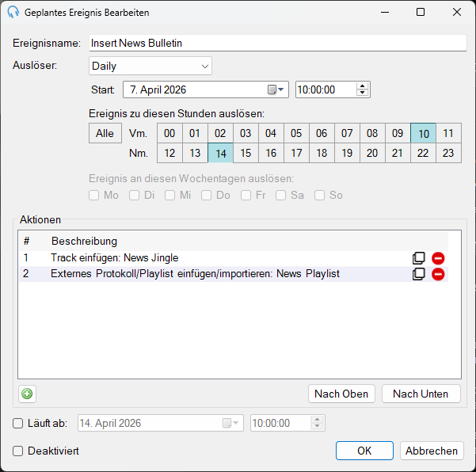Increase start time with up arrow
Image resolution: width=476 pixels, height=472 pixels.
tap(362, 86)
